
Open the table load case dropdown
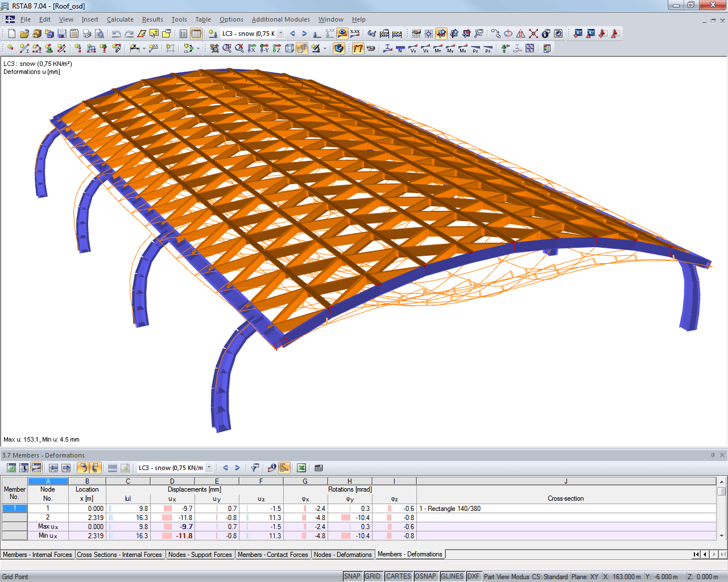209,468
